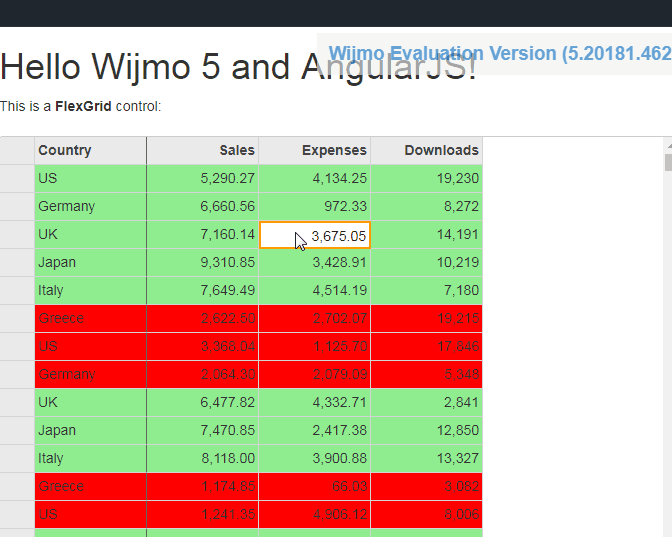Click the grid's top-left corner cell

17,151
